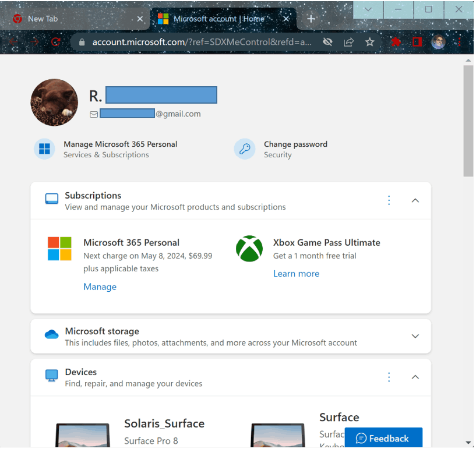476x449 pixels.
Task: Expand the Microsoft storage section
Action: (415, 336)
